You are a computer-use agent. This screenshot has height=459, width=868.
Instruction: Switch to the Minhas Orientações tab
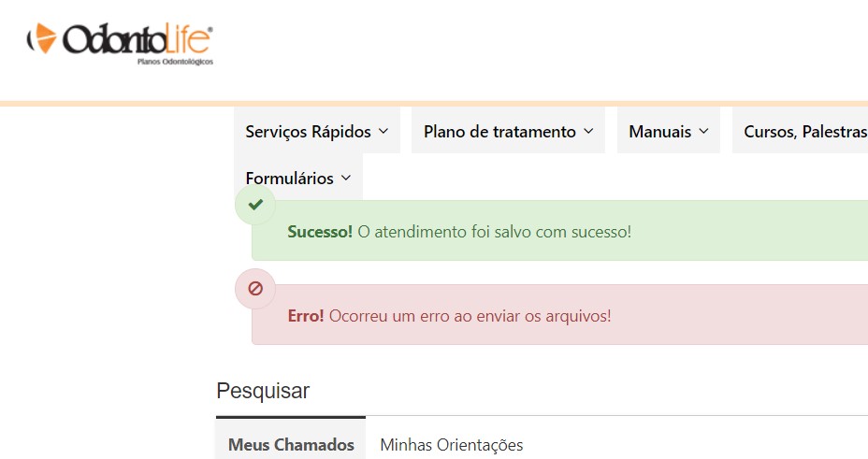[x=451, y=445]
